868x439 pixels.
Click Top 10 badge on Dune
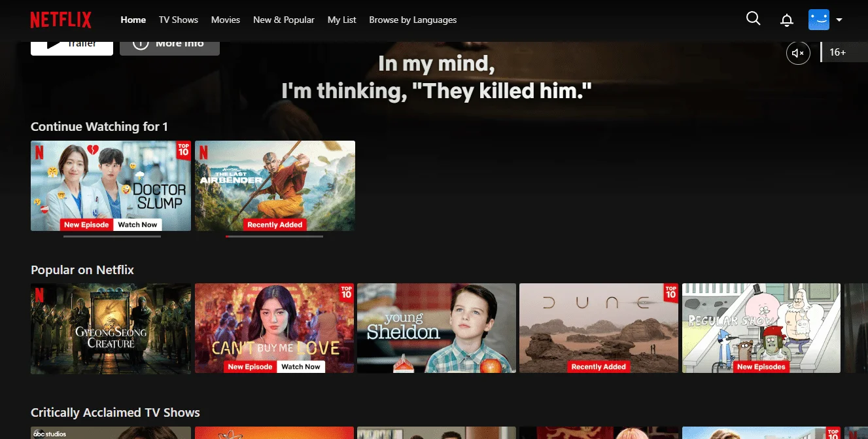pos(671,292)
